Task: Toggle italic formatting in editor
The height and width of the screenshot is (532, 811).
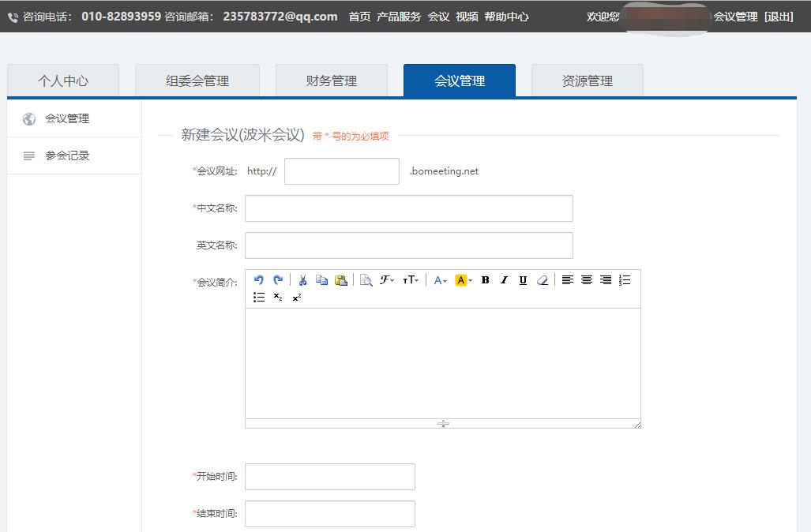Action: 504,280
